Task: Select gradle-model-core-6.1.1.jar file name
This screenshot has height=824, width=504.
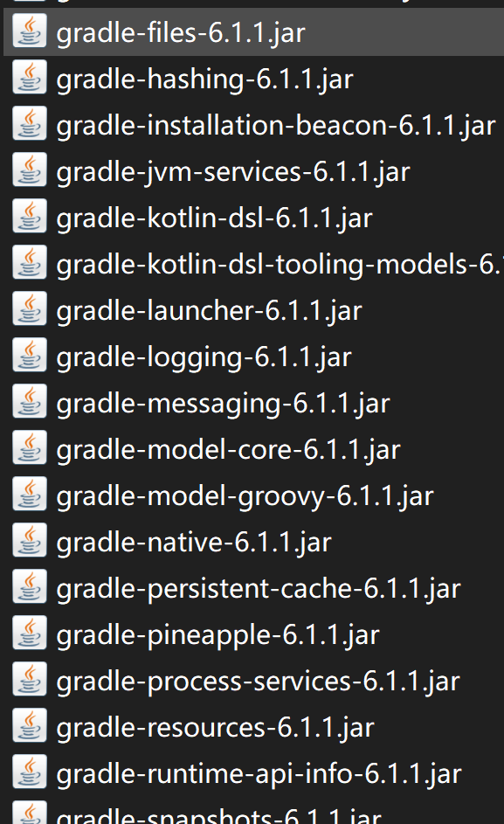Action: pos(229,450)
